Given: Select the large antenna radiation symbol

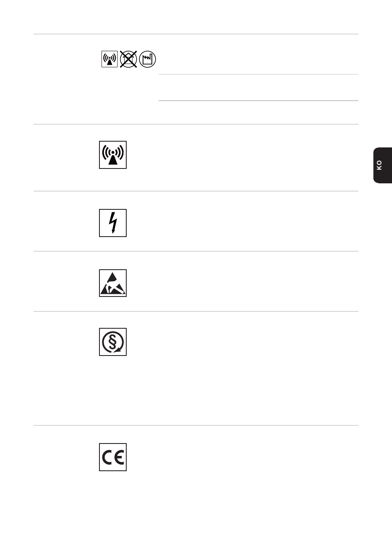Looking at the screenshot, I should [x=113, y=155].
